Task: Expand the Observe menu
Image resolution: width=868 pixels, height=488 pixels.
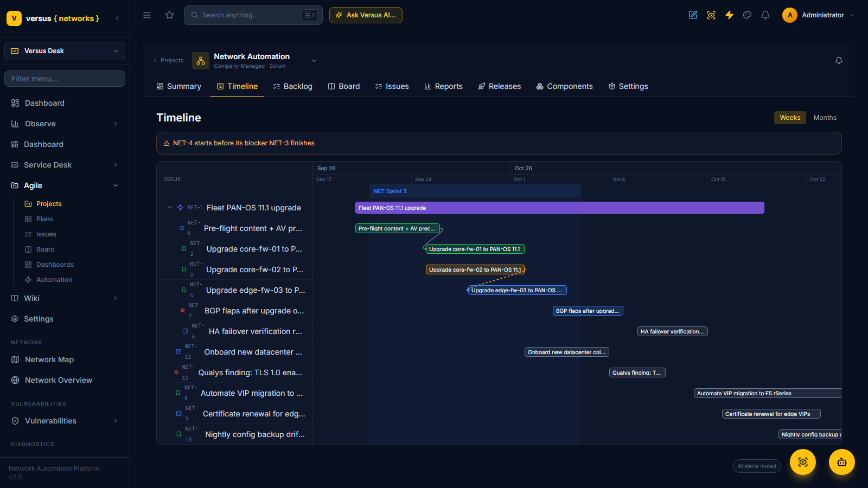Action: 65,124
